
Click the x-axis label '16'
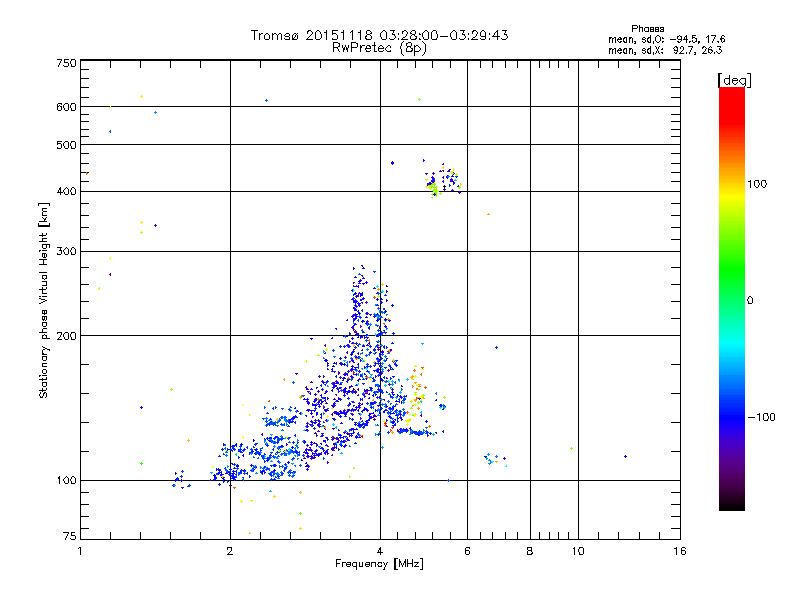point(680,551)
